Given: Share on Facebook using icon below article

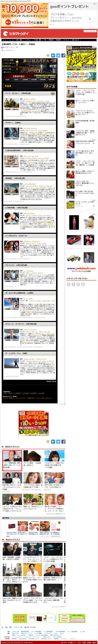Looking at the screenshot, I should pyautogui.click(x=63, y=442).
